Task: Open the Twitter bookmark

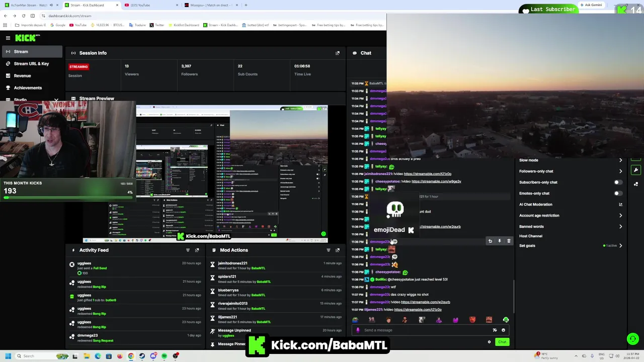Action: point(156,25)
